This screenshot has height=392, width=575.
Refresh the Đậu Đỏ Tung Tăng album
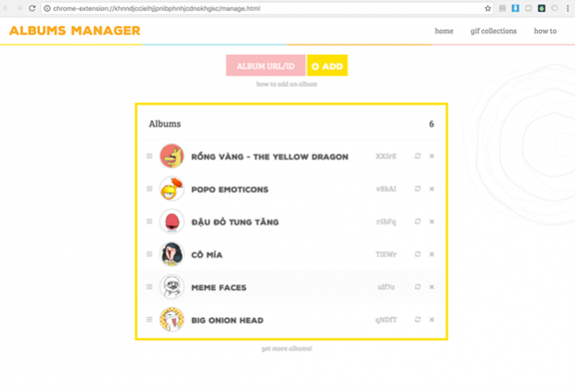(417, 221)
